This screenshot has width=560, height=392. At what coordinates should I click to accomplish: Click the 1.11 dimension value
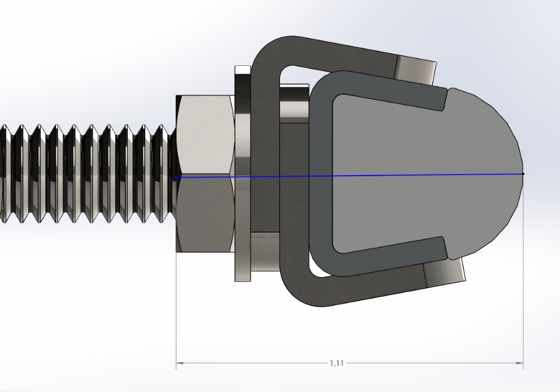337,363
